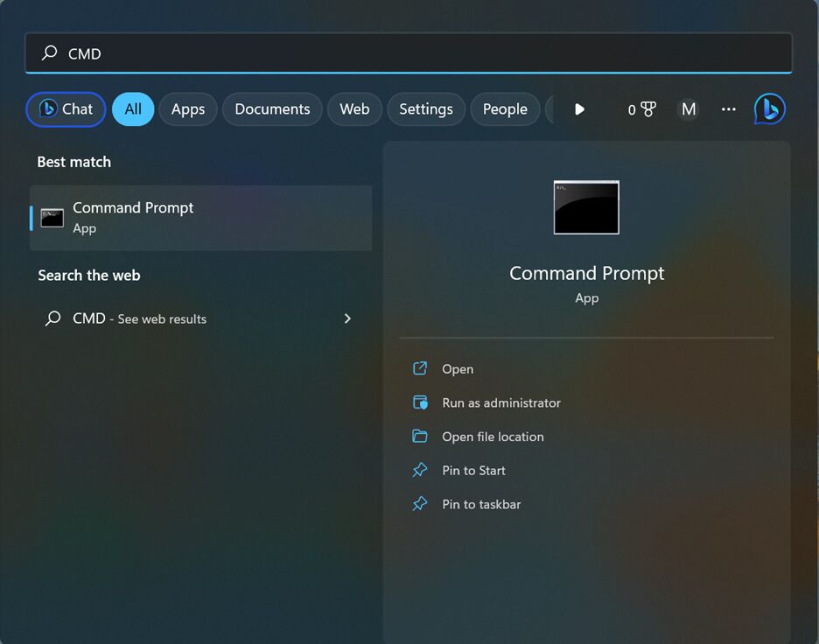Click the Best match heading

click(x=74, y=162)
